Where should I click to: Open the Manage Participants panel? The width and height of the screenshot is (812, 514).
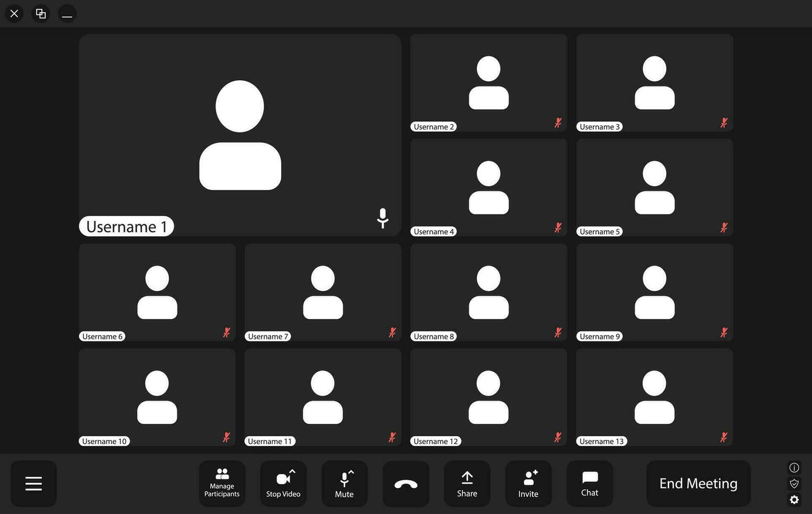coord(222,483)
